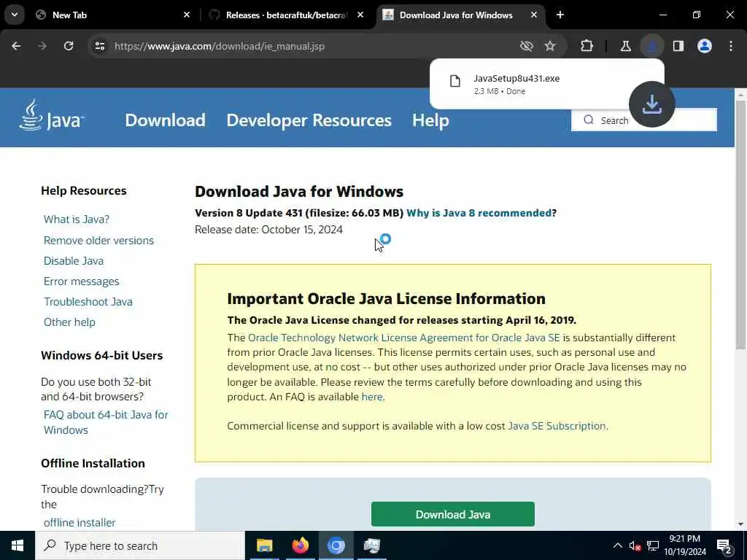The height and width of the screenshot is (560, 747).
Task: Bookmark this page with the star icon
Action: tap(550, 46)
